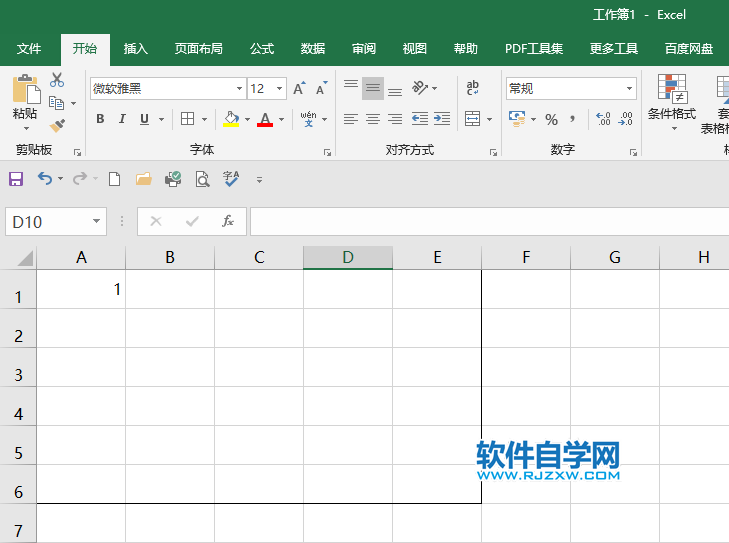Open font color dropdown arrow
This screenshot has width=729, height=543.
pos(281,119)
